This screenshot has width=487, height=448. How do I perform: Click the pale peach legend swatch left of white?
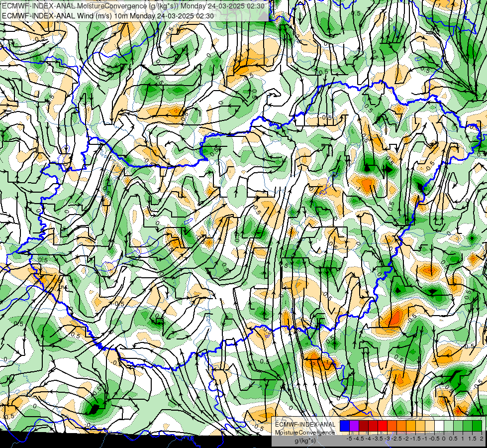point(430,426)
